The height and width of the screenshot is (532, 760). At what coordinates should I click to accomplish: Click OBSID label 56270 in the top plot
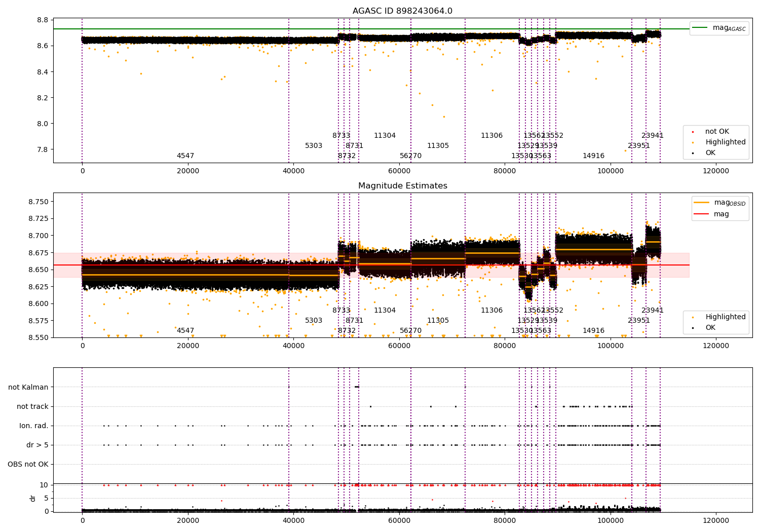tap(410, 156)
